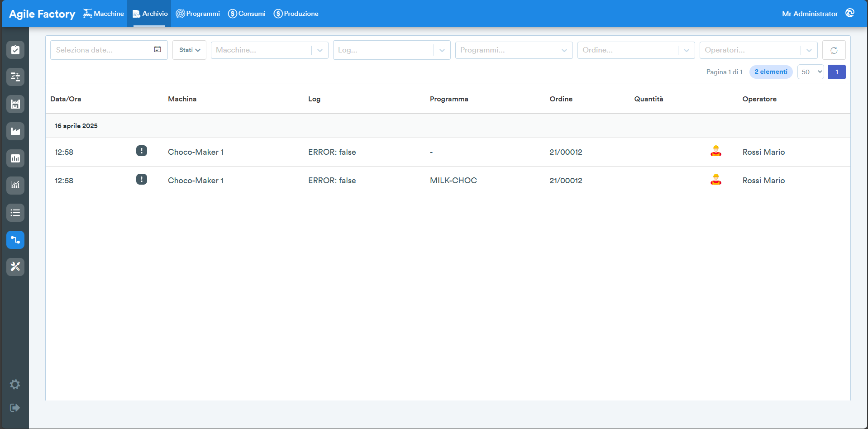Open the Macchine filter dropdown

(270, 50)
